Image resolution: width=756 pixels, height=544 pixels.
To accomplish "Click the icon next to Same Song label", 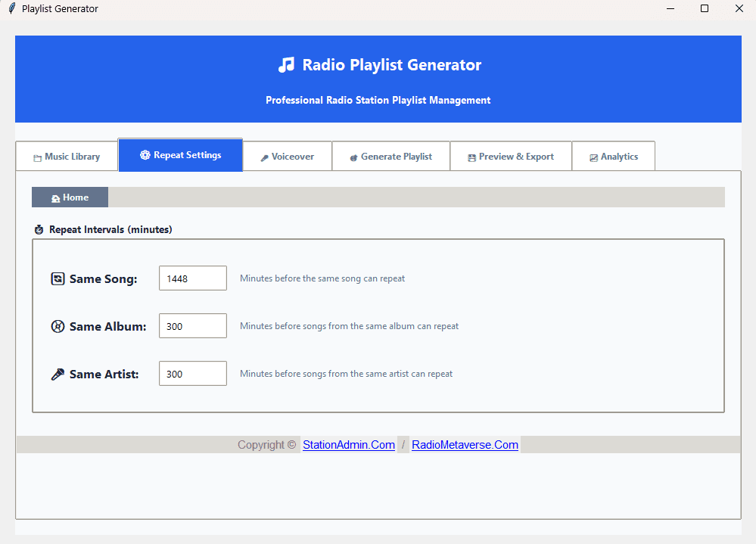I will [x=58, y=278].
